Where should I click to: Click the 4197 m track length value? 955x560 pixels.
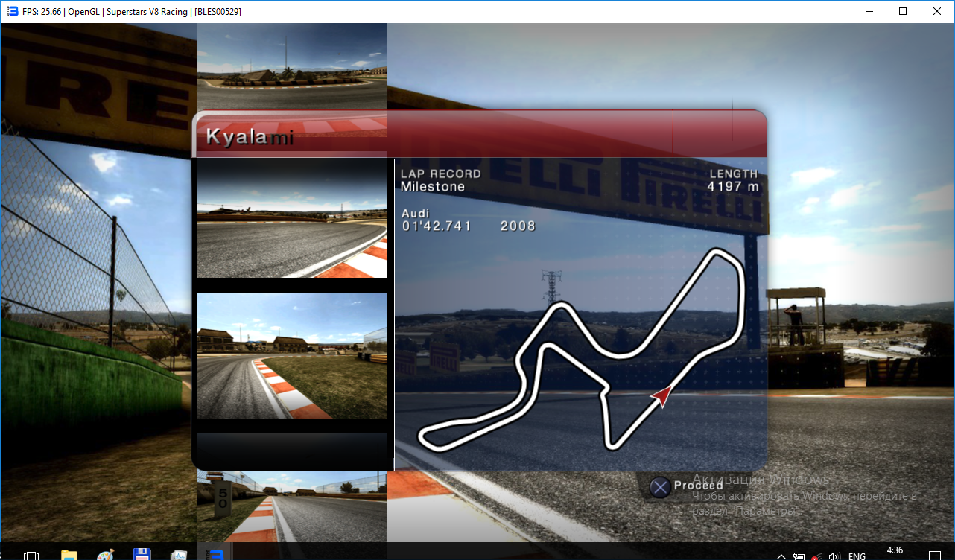733,187
